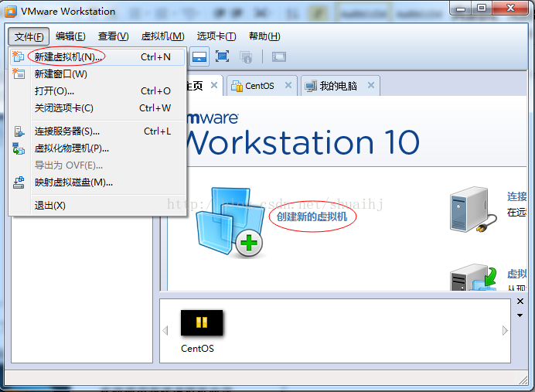
Task: Close the 我的电脑 tab
Action: tap(371, 85)
